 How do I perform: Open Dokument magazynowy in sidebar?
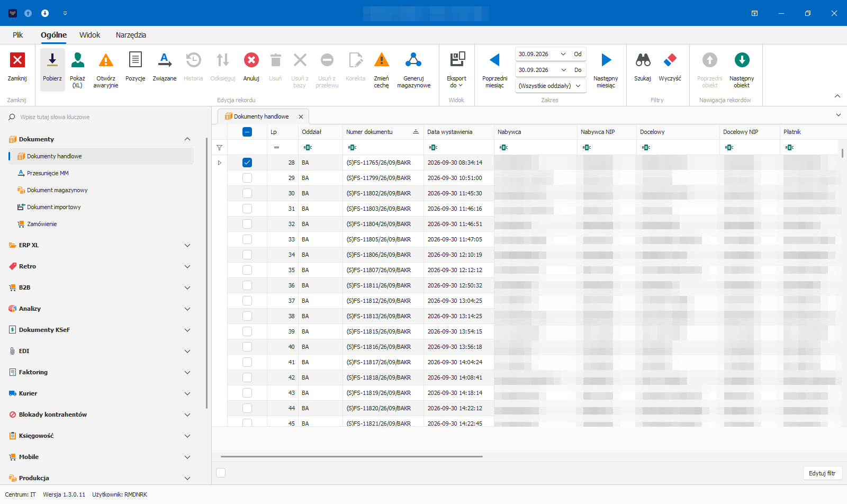pyautogui.click(x=57, y=190)
